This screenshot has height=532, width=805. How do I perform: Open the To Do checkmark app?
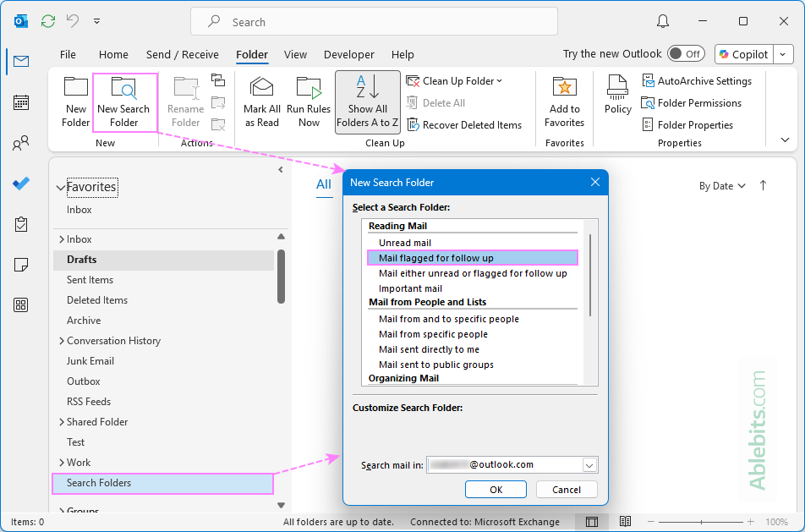coord(21,184)
